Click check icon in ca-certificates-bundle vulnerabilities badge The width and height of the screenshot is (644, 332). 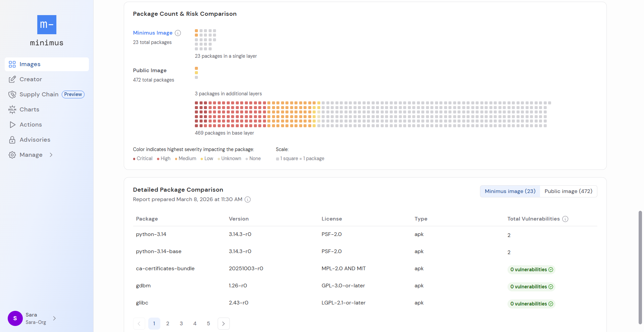click(551, 270)
